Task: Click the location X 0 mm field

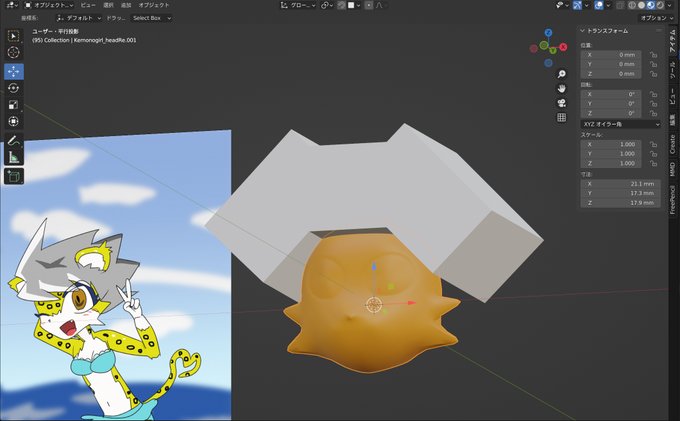Action: coord(611,55)
